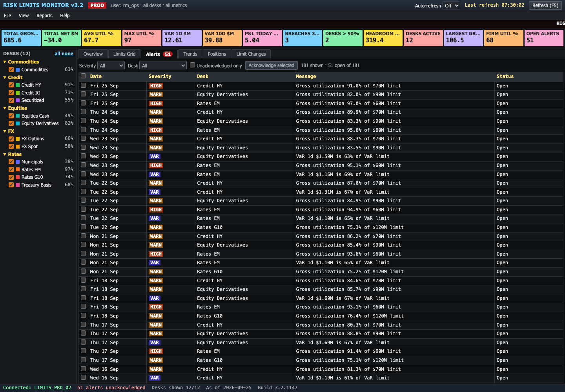The width and height of the screenshot is (565, 392).
Task: Click the DESKS > 90% metric tile
Action: (343, 38)
